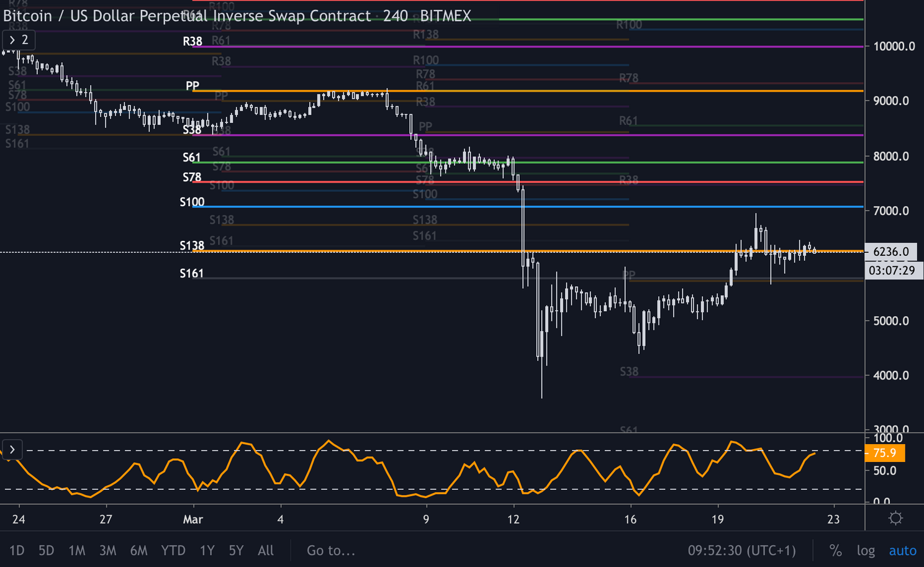Viewport: 924px width, 567px height.
Task: Select the 6M time range
Action: [139, 550]
